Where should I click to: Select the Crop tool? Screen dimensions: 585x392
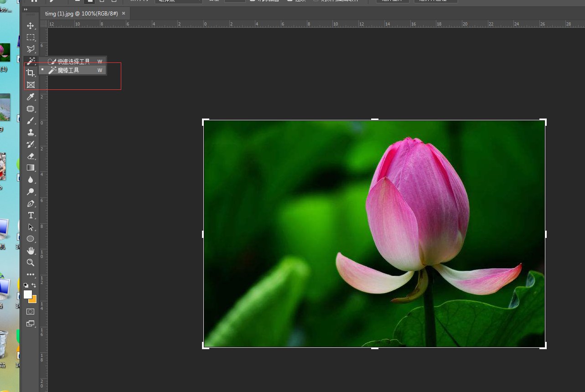tap(31, 73)
